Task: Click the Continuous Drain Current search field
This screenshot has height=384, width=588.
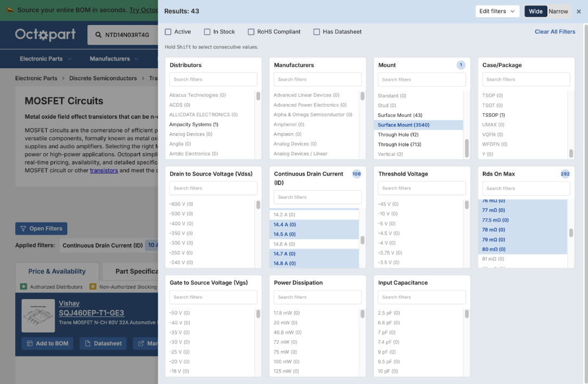Action: click(318, 197)
